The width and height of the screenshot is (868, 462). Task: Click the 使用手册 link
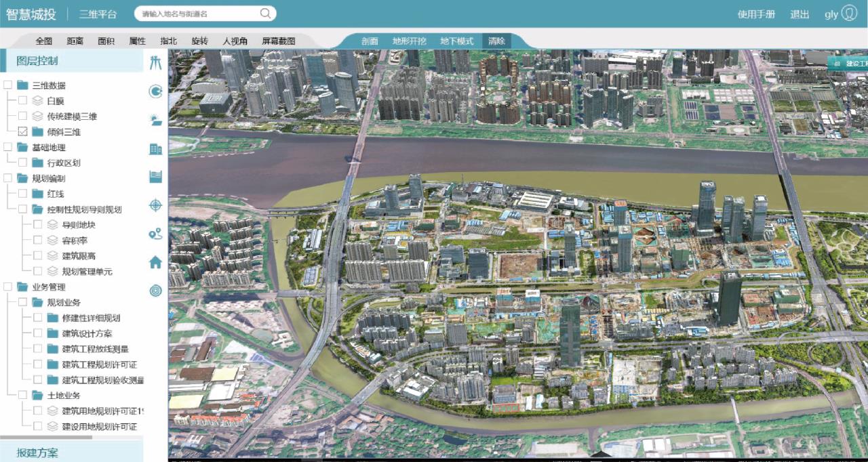[756, 14]
